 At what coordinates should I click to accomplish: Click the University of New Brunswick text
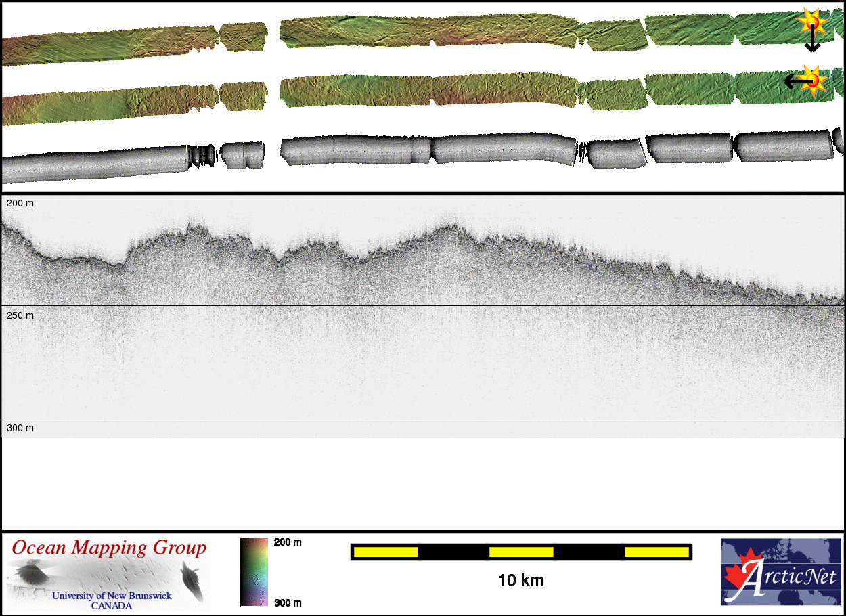(x=112, y=596)
